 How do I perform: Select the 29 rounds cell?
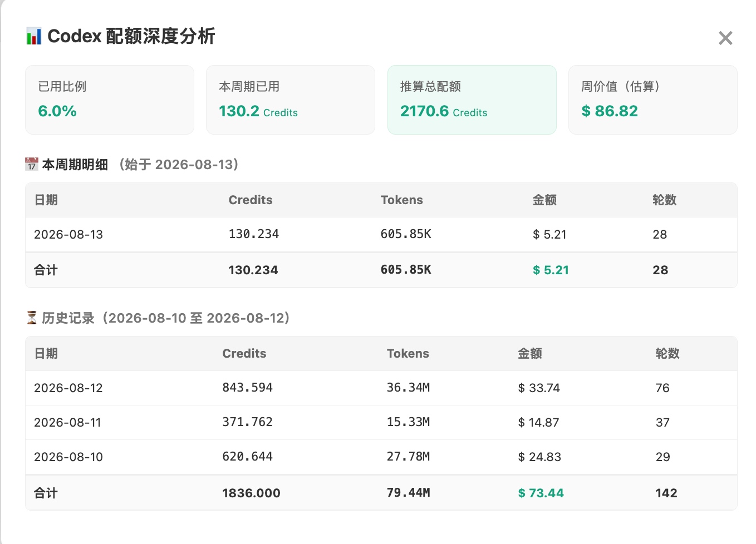(662, 457)
